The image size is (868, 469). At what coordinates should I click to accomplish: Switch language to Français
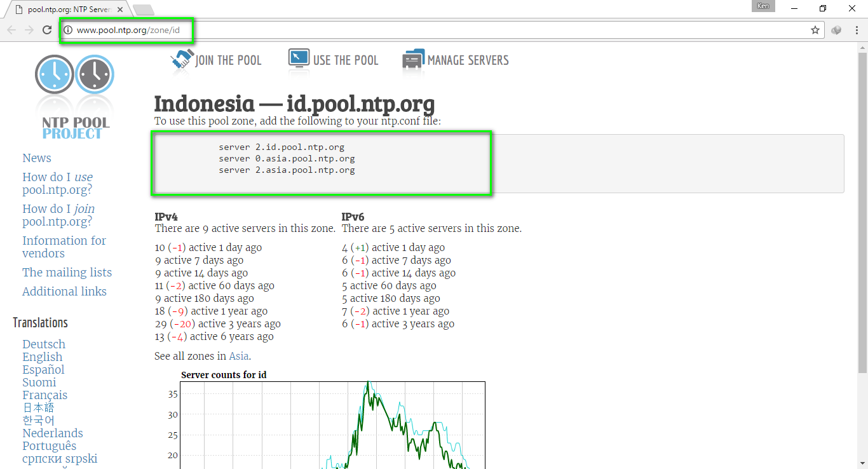44,395
